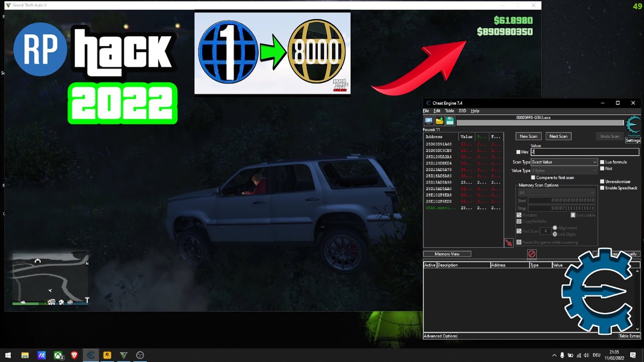
Task: Launch Brave browser from the taskbar
Action: pyautogui.click(x=74, y=355)
